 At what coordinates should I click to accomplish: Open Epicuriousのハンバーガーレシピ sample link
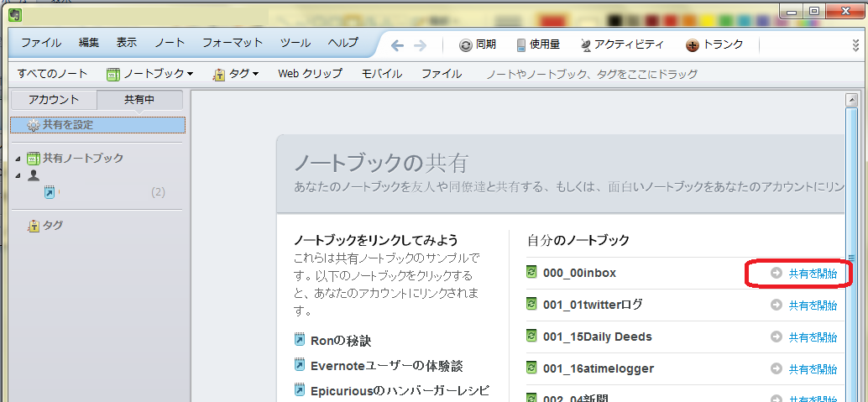pos(400,391)
